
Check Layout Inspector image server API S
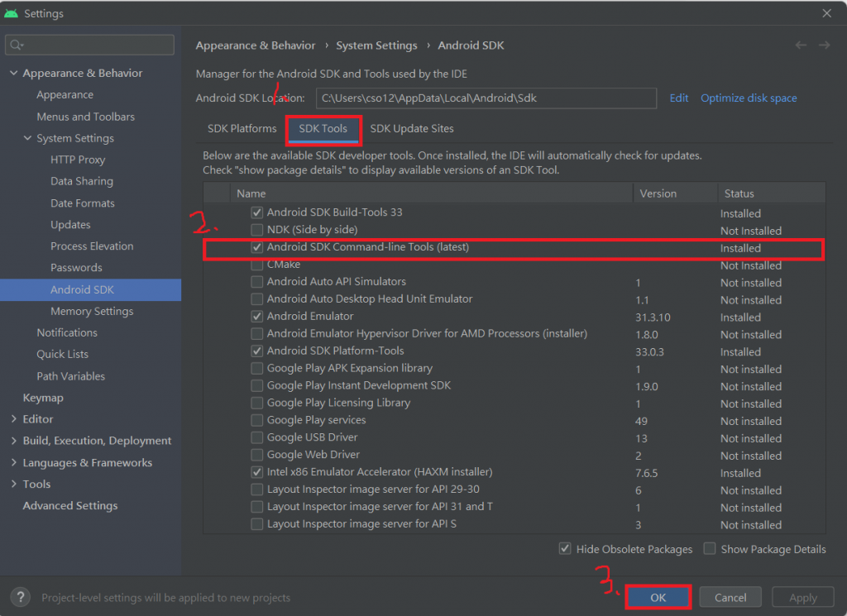(x=257, y=523)
